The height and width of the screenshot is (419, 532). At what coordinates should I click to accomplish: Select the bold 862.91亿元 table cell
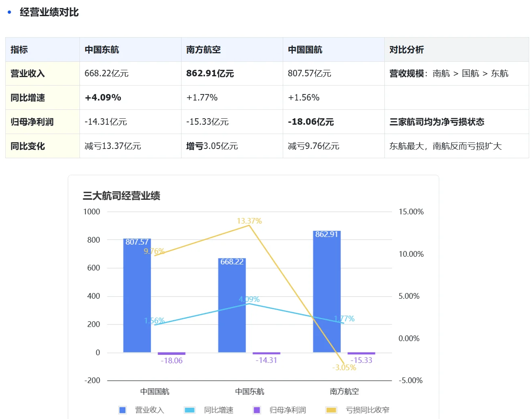232,73
